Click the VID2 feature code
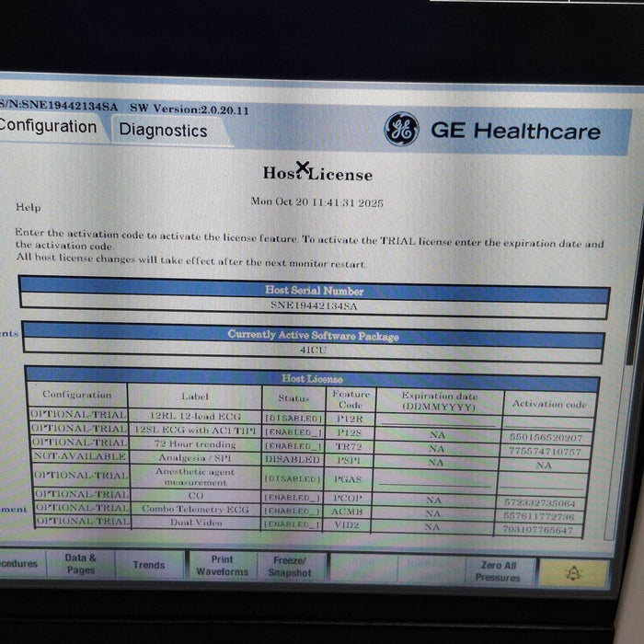 click(x=347, y=525)
